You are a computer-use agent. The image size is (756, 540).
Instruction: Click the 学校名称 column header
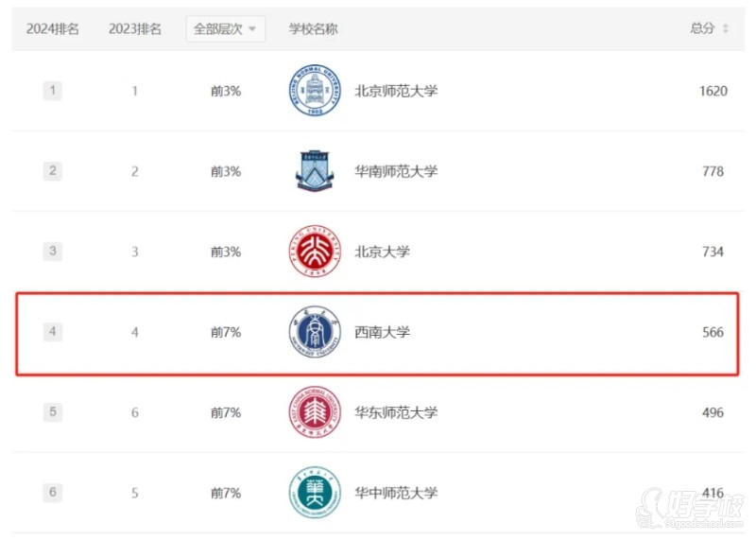314,29
